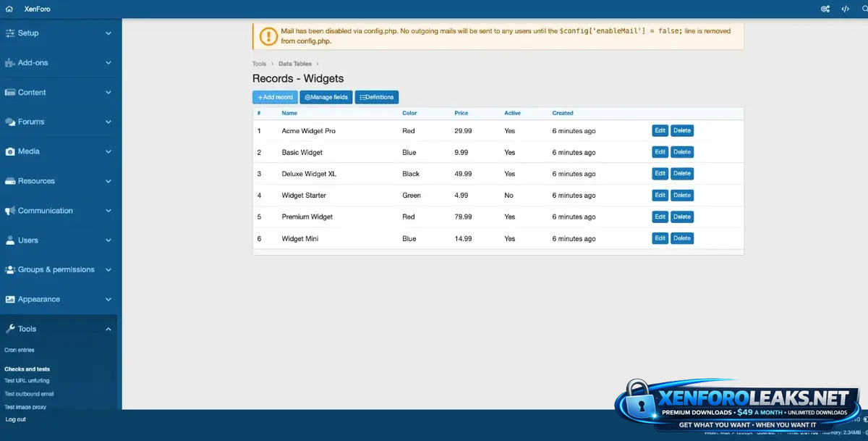Expand the Appearance section chevron
Image resolution: width=868 pixels, height=441 pixels.
[109, 300]
